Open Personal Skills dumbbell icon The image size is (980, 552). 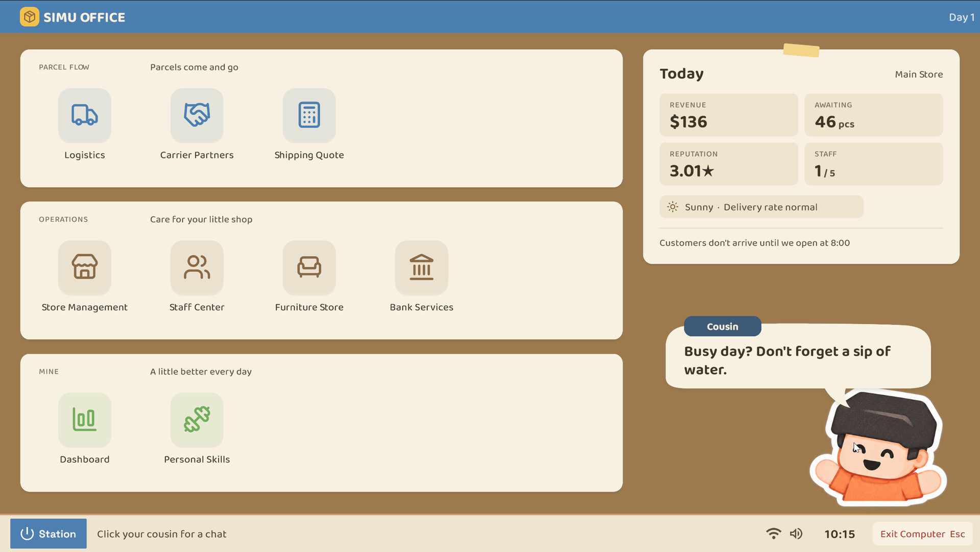click(197, 420)
